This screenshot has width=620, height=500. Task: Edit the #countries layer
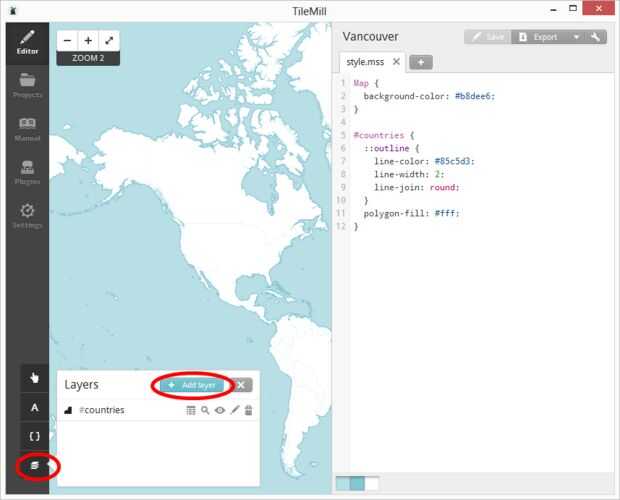(x=235, y=410)
